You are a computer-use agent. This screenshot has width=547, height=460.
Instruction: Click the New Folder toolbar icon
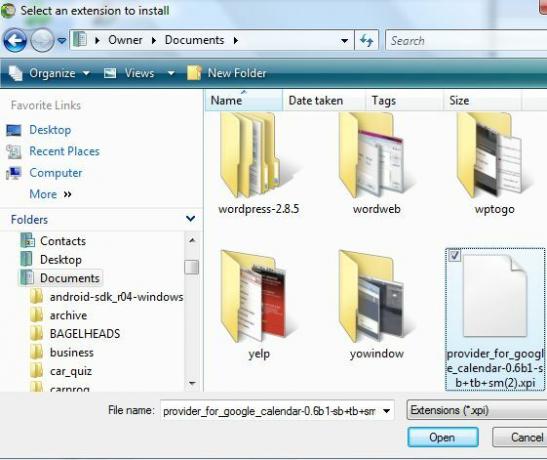pyautogui.click(x=194, y=73)
